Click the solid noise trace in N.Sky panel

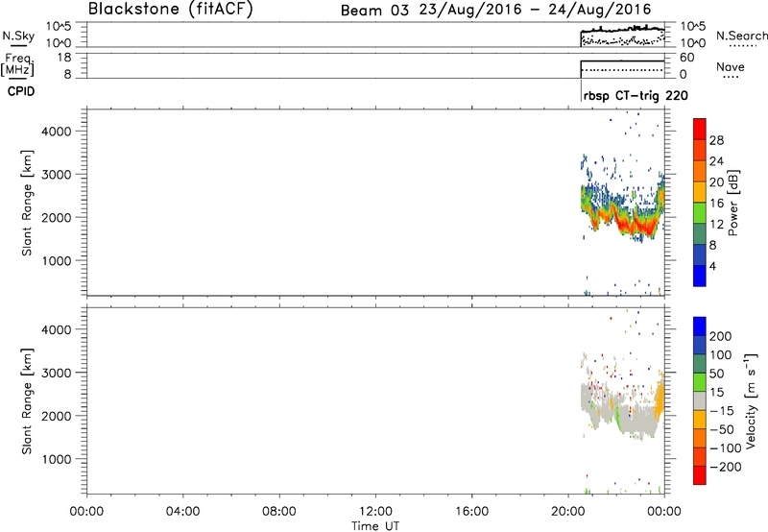pyautogui.click(x=622, y=30)
